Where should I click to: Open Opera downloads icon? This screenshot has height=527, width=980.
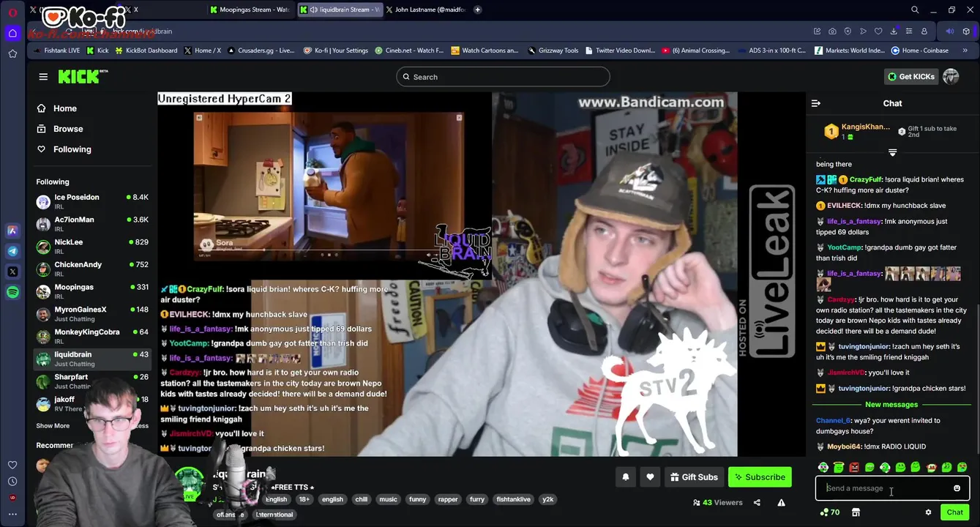[894, 31]
